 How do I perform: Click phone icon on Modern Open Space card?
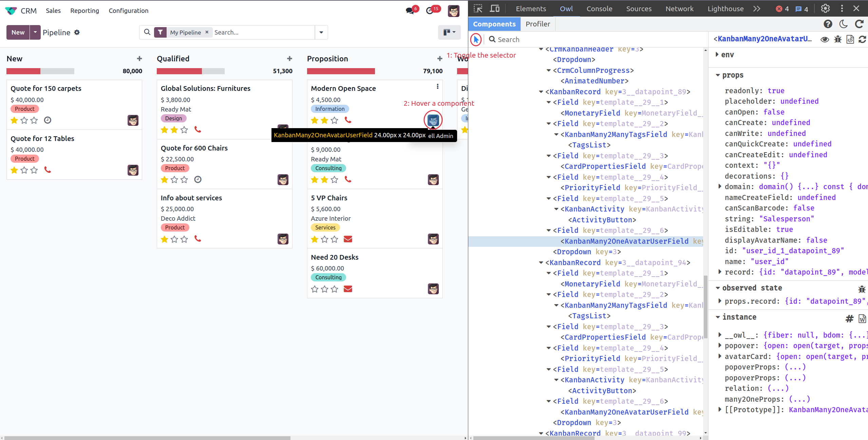click(348, 120)
